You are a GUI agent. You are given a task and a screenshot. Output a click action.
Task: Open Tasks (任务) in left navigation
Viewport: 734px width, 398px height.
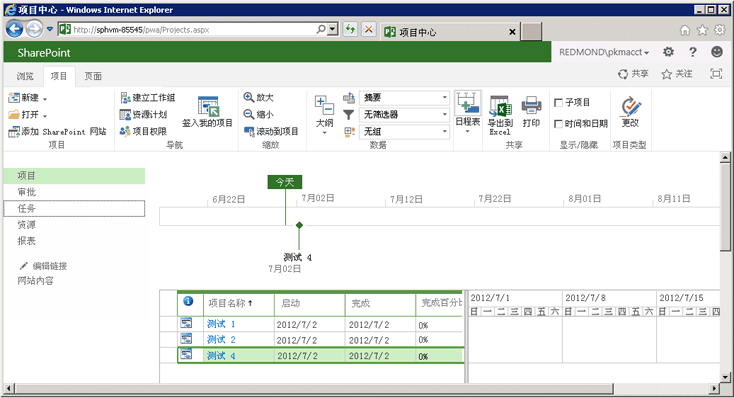[x=74, y=208]
